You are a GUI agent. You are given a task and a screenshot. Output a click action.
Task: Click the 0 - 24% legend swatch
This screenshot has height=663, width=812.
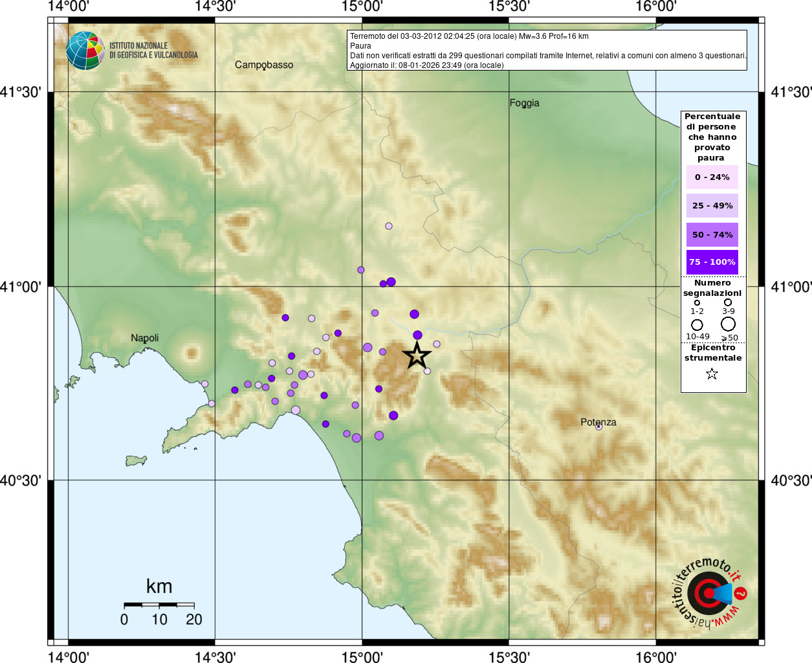tap(712, 177)
